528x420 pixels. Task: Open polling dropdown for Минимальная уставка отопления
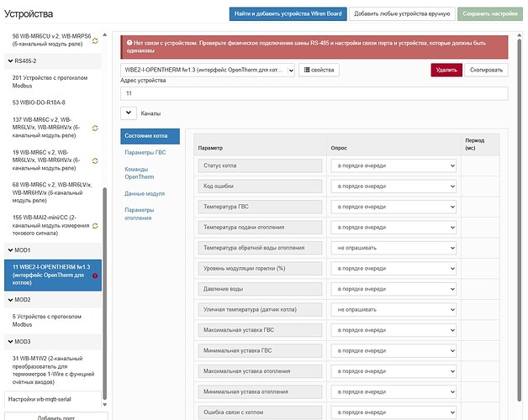point(393,391)
